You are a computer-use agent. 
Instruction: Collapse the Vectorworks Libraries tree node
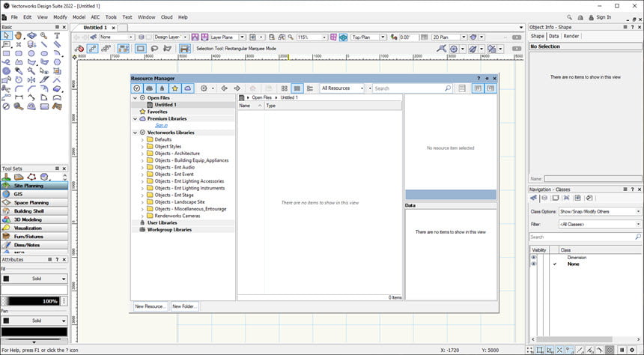[135, 133]
